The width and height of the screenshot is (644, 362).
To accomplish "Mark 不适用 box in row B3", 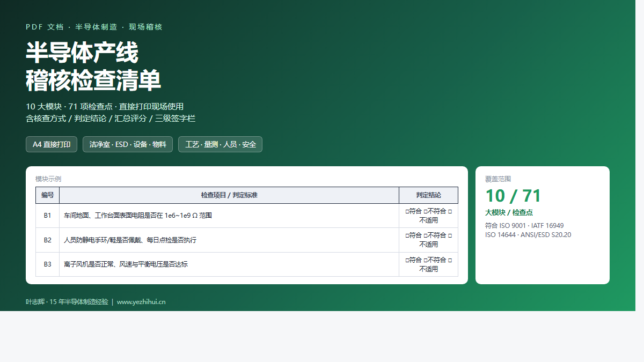I will pyautogui.click(x=450, y=260).
